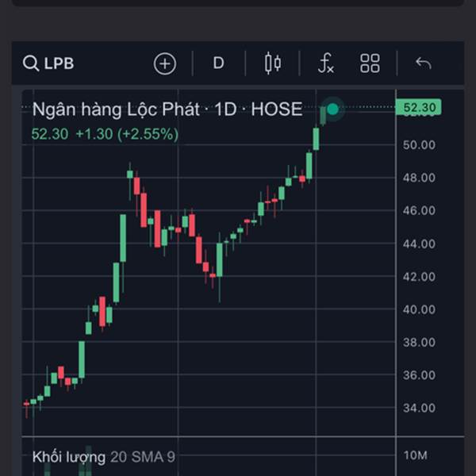
Task: Click the 42.00 price axis label
Action: pyautogui.click(x=419, y=277)
